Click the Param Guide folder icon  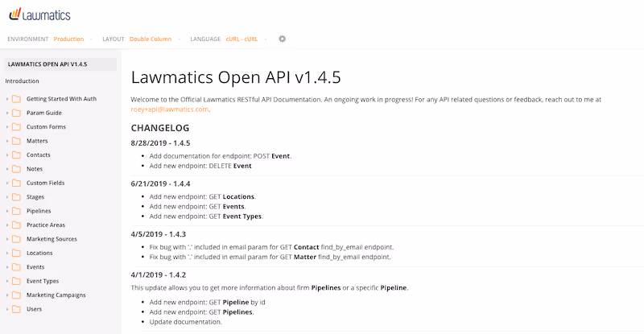[16, 113]
